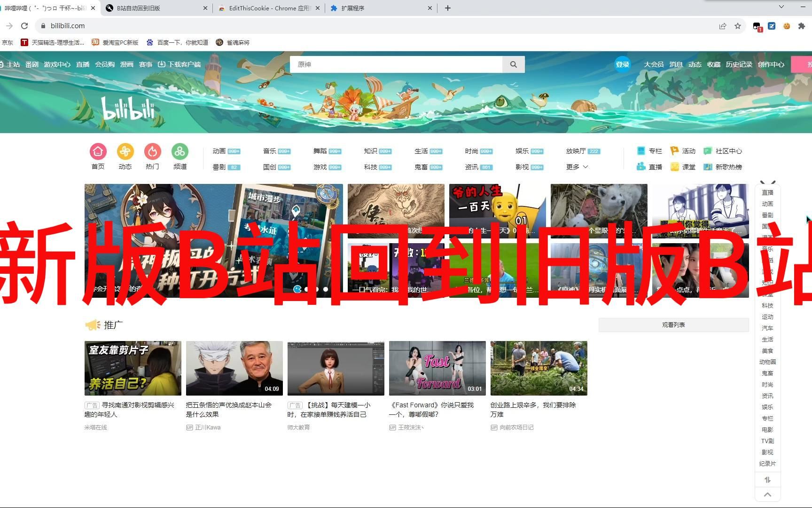This screenshot has width=812, height=508.
Task: Open the 游戏中心 top nav link
Action: click(57, 64)
